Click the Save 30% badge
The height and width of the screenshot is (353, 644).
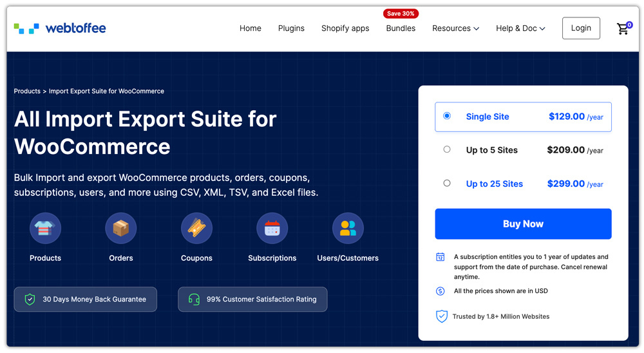coord(401,14)
